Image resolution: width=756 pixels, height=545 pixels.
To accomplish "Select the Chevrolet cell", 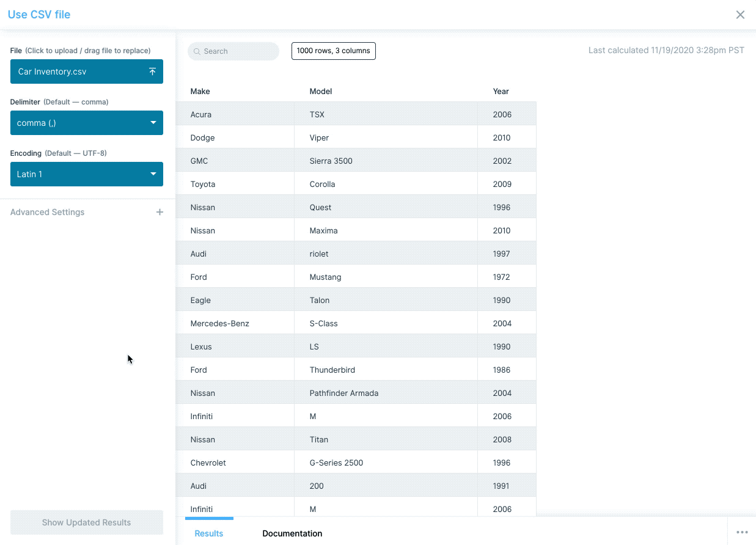I will click(235, 463).
